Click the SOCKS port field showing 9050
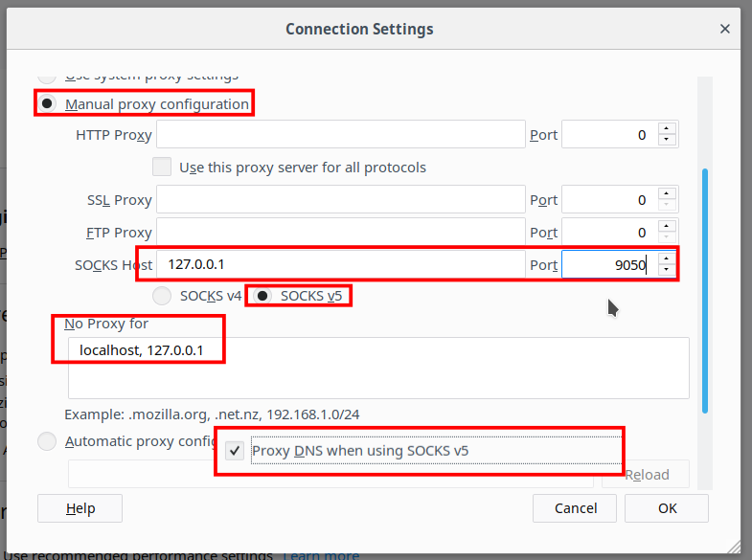The width and height of the screenshot is (752, 560). tap(609, 264)
